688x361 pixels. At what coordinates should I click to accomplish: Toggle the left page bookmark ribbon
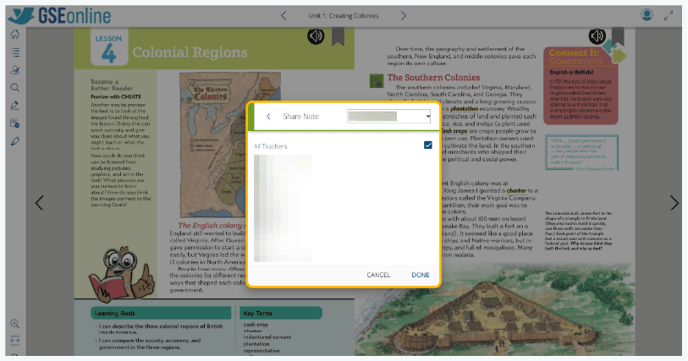coord(338,37)
